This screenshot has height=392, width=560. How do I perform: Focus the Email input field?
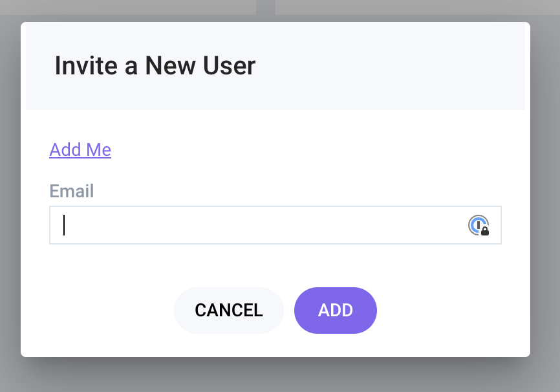tap(259, 225)
